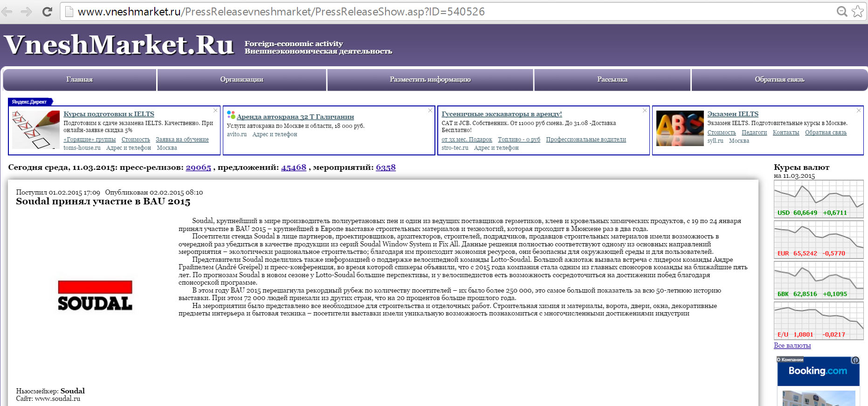
Task: Click the Soudal logo image
Action: click(95, 296)
